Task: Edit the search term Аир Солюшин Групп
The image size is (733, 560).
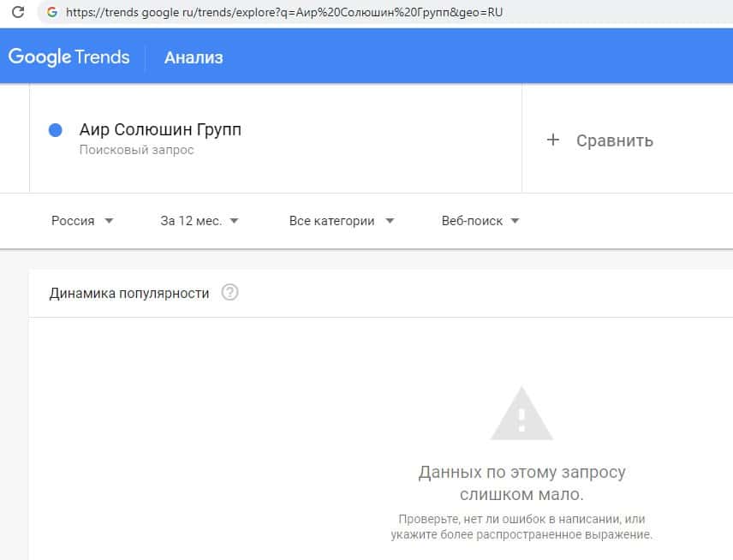Action: [160, 130]
